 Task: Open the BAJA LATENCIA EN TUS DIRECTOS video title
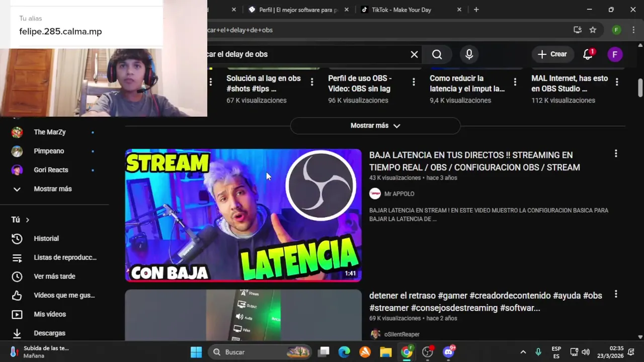[x=474, y=161]
